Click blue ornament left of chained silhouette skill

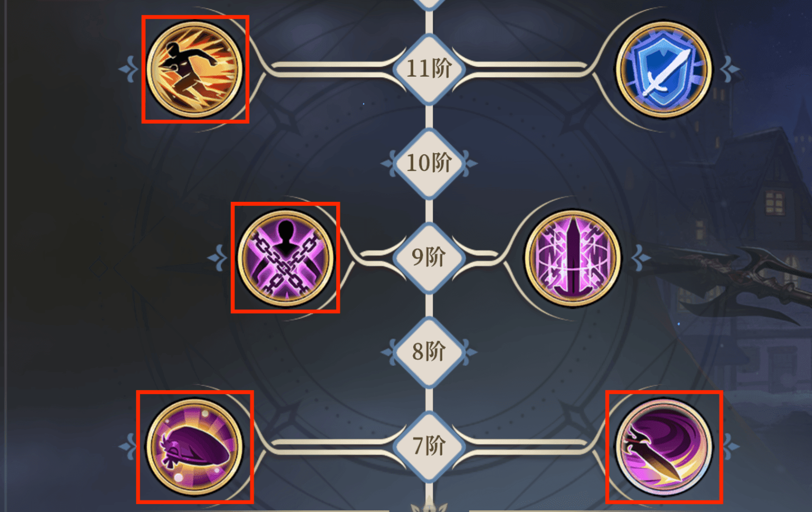pos(218,258)
